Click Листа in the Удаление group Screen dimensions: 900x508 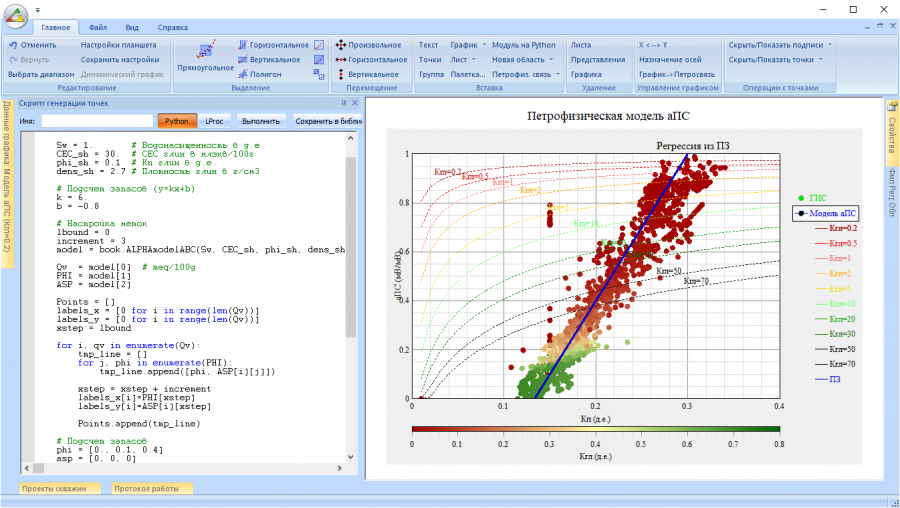point(581,45)
